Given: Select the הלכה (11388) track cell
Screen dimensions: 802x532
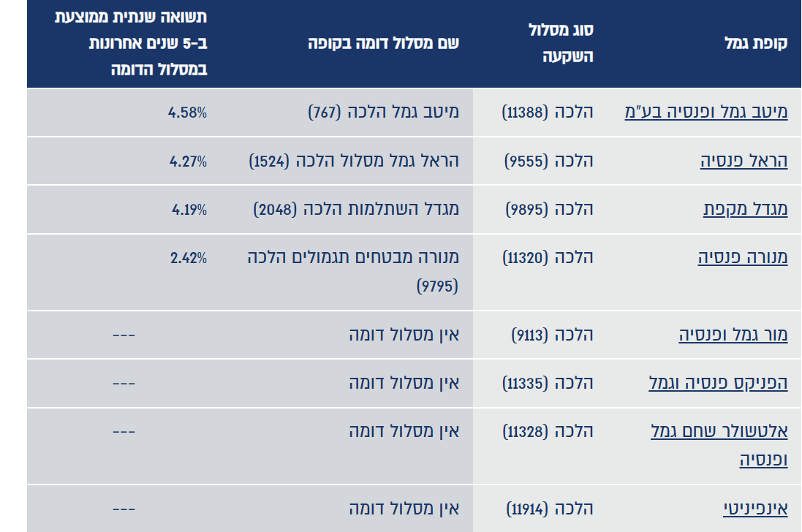Looking at the screenshot, I should point(548,113).
